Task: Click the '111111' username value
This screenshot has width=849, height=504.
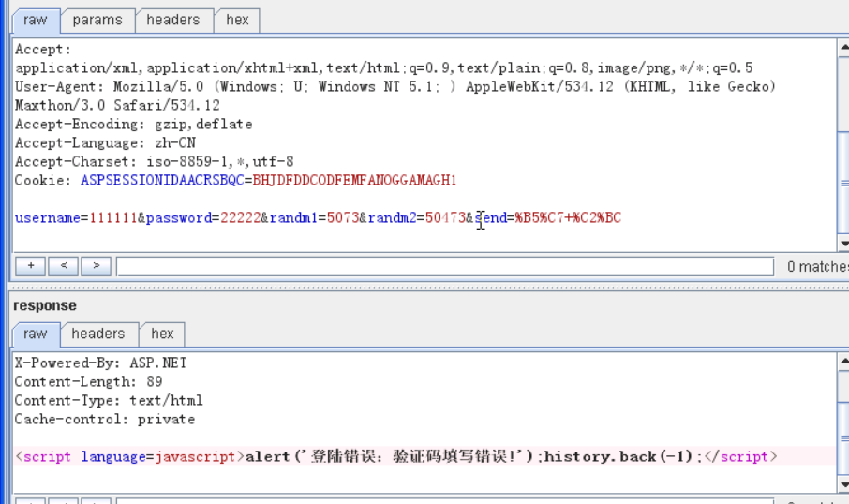Action: tap(113, 218)
